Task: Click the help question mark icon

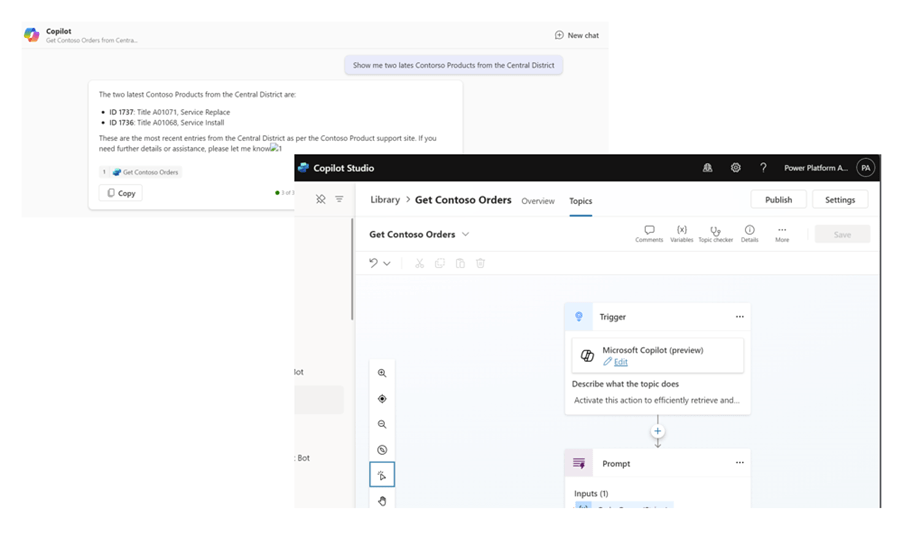Action: click(763, 168)
